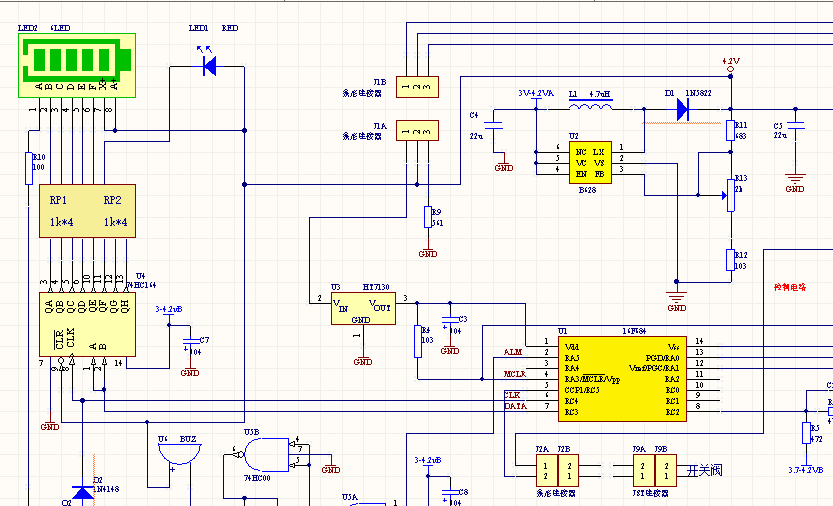Click the 开关阀 label beside J9B
Screen dimensions: 833x506
[x=702, y=469]
